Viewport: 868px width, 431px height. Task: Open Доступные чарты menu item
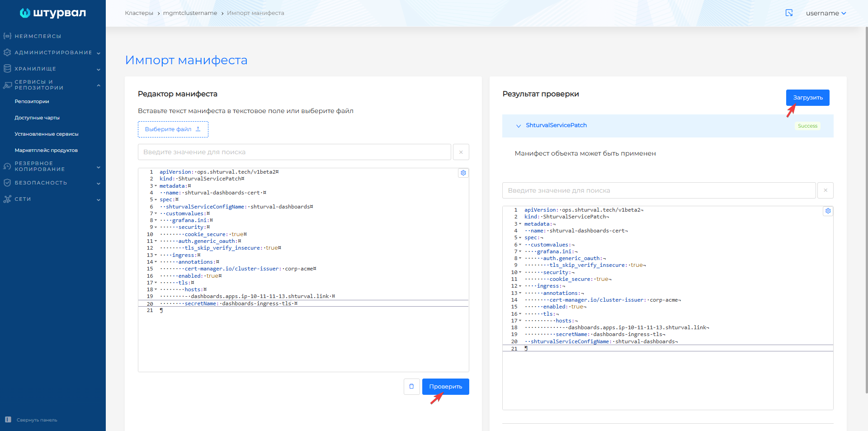point(37,118)
